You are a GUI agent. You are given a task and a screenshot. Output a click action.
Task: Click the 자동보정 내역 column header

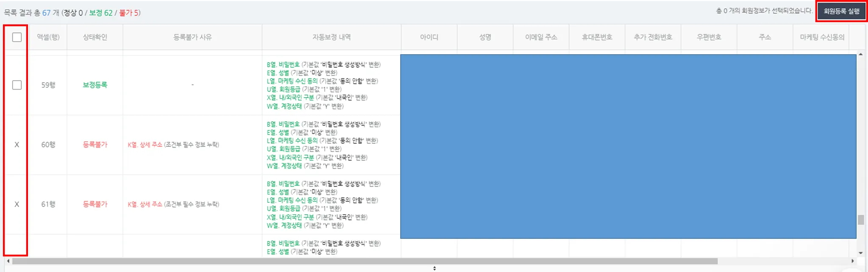[x=331, y=37]
